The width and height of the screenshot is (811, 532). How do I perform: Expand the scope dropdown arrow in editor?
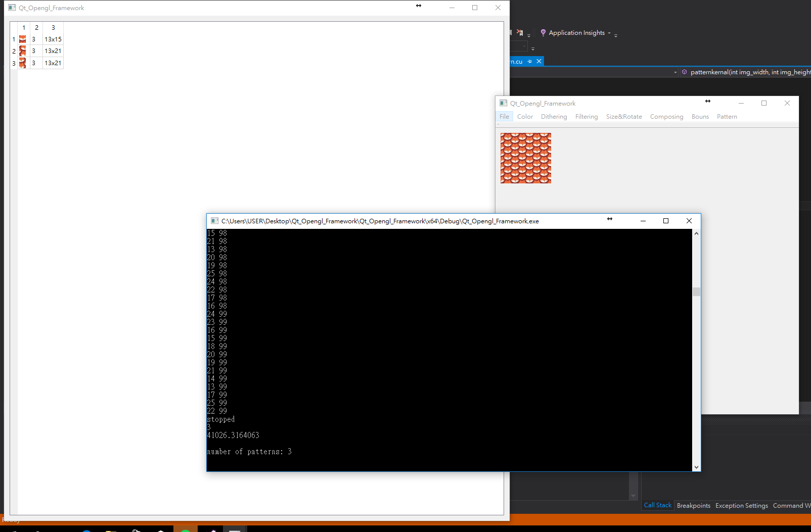(x=675, y=72)
